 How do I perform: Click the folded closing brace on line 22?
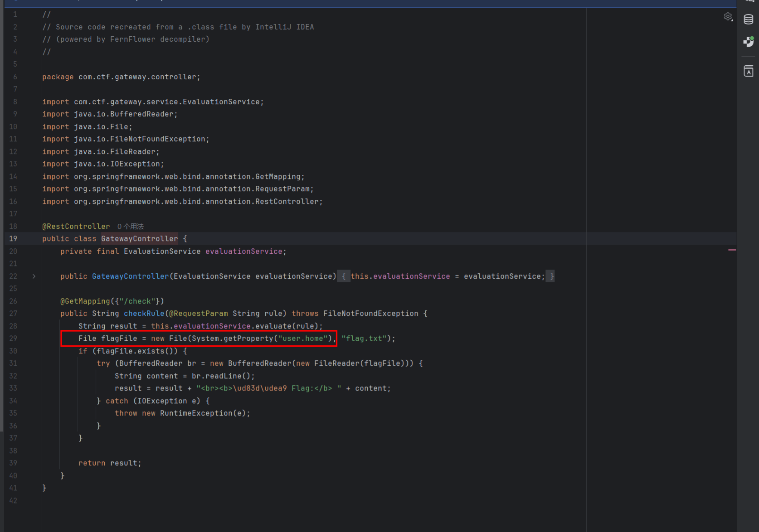coord(551,276)
